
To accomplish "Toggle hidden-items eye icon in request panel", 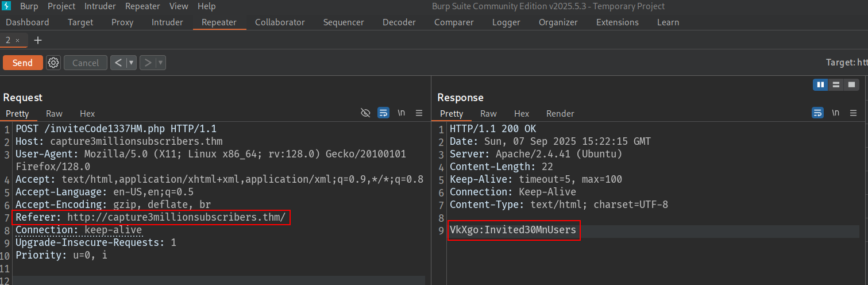I will click(365, 113).
